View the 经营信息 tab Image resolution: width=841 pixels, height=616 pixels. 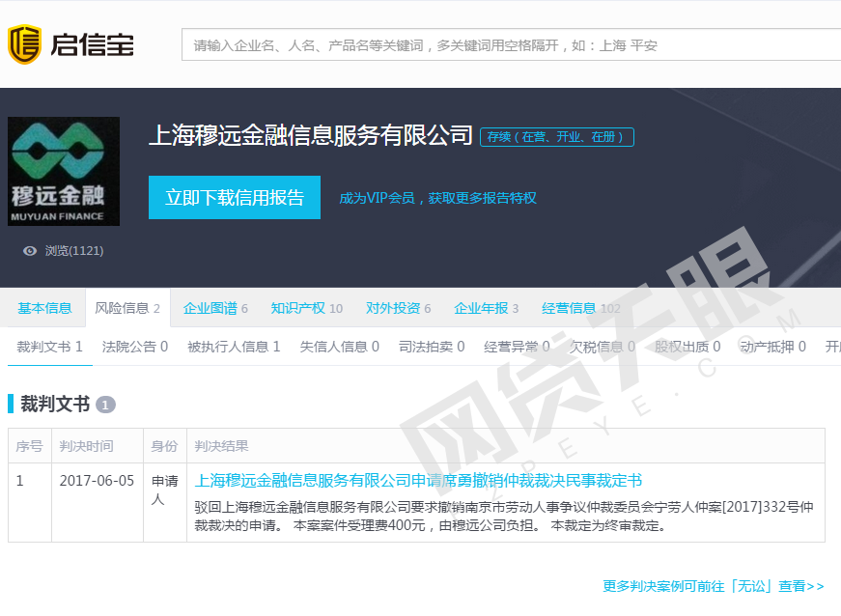(x=581, y=308)
